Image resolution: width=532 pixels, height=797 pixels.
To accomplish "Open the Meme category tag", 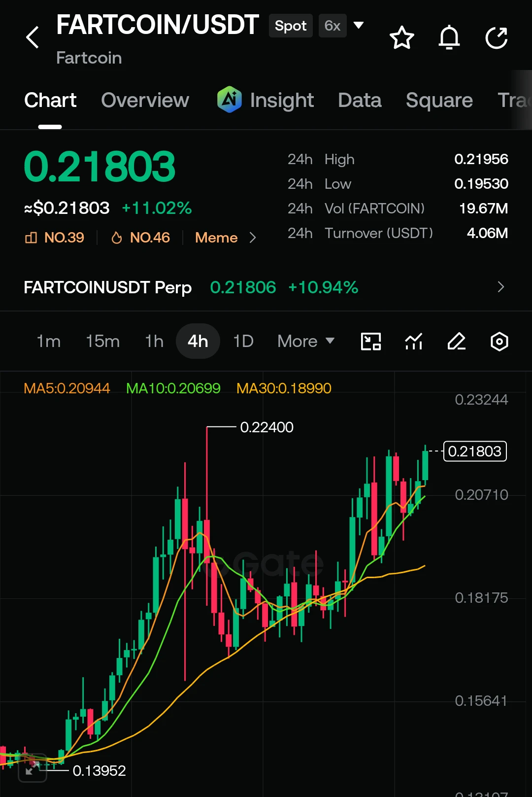I will (x=216, y=238).
